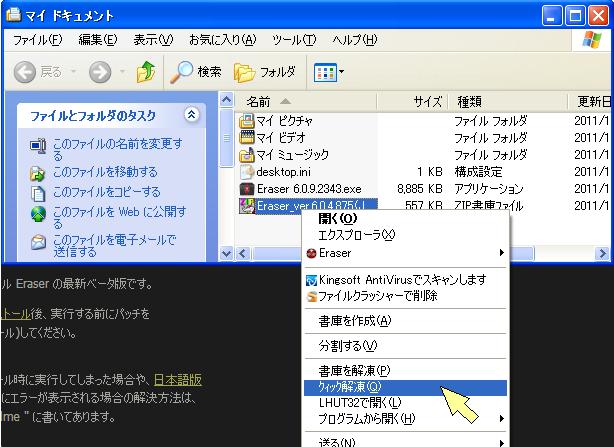Sort by the サイズ column header
The width and height of the screenshot is (614, 447).
412,102
